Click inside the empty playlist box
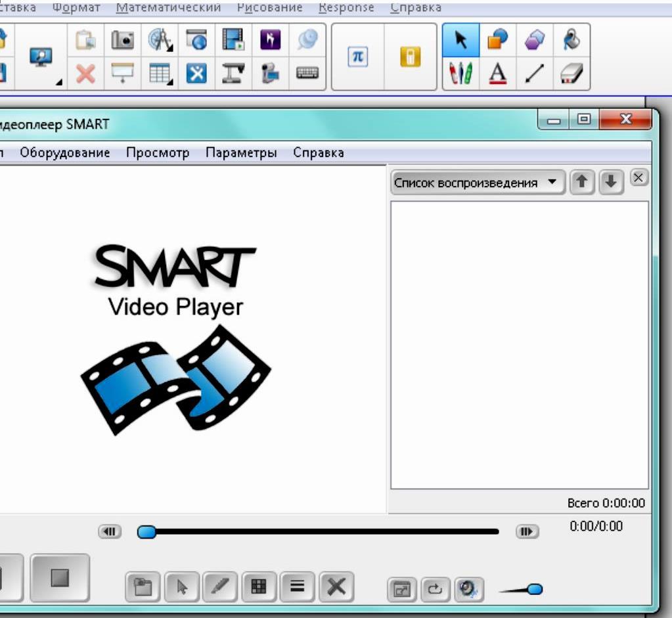Image resolution: width=672 pixels, height=618 pixels. pyautogui.click(x=520, y=345)
